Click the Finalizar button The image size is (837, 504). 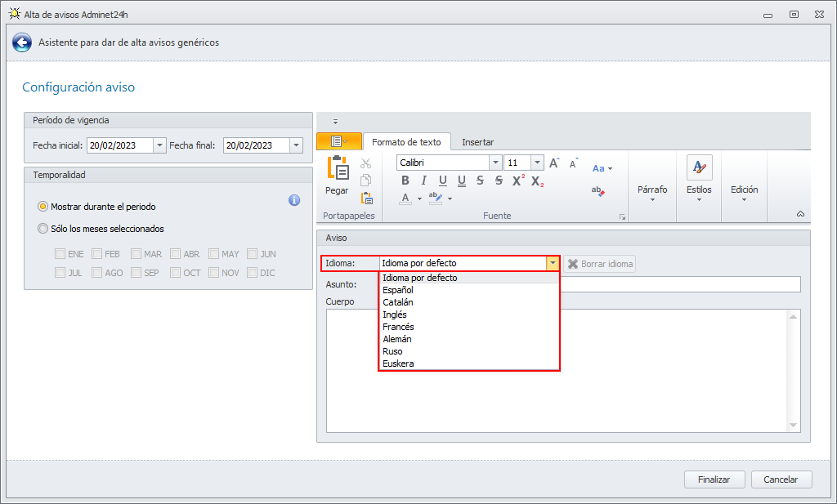click(x=714, y=479)
